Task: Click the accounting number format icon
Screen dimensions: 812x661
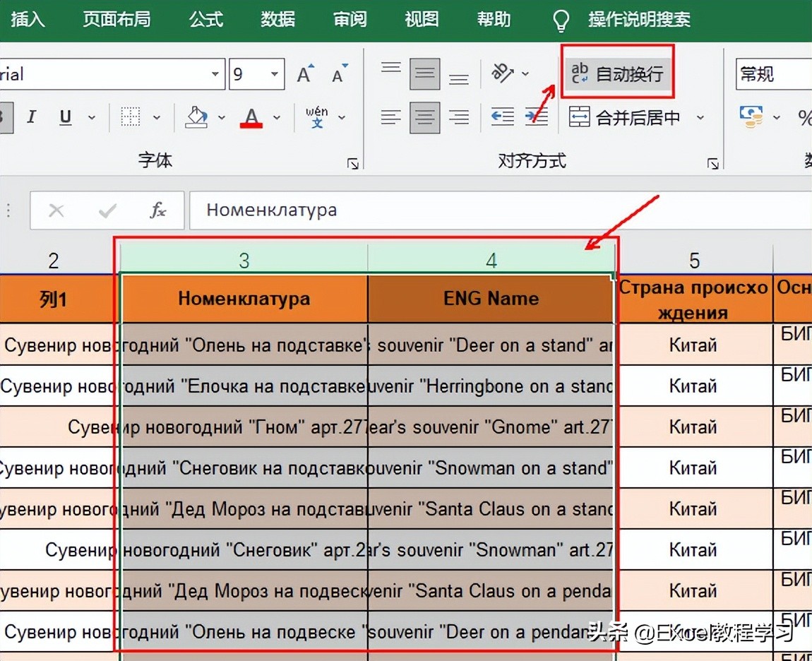Action: coord(751,117)
